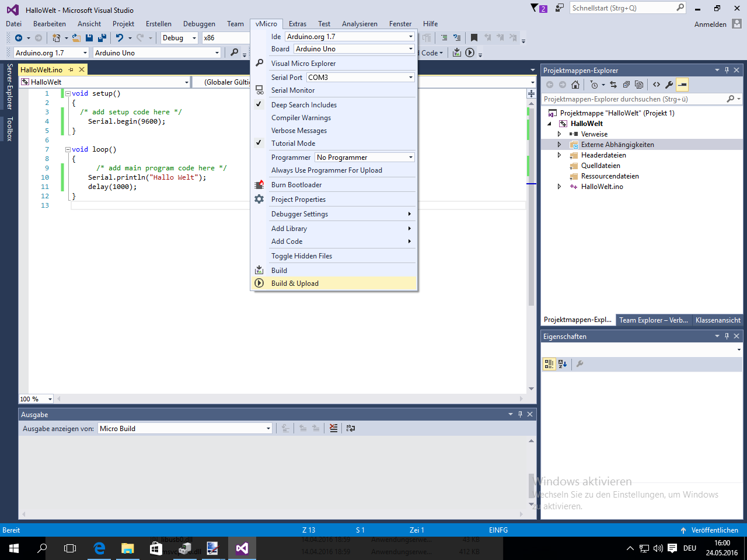The width and height of the screenshot is (747, 560).
Task: Uncheck Tutorial Mode in vMicro menu
Action: pyautogui.click(x=293, y=143)
